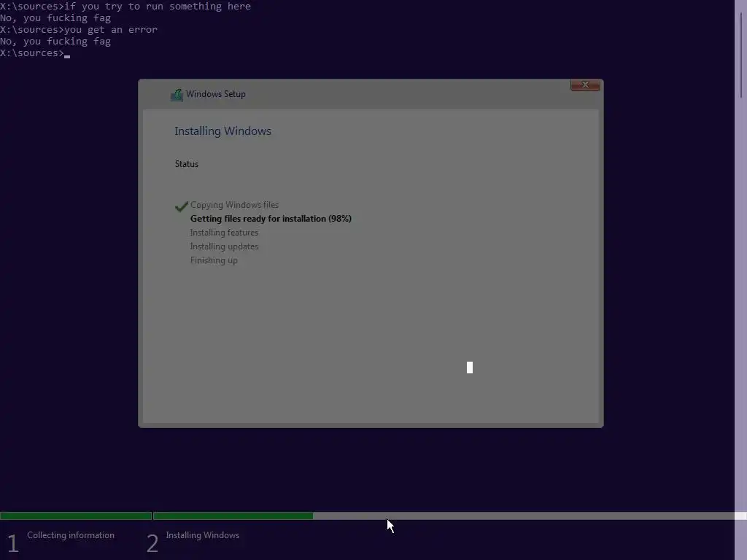
Task: Click console line 'you get an error'
Action: click(111, 29)
